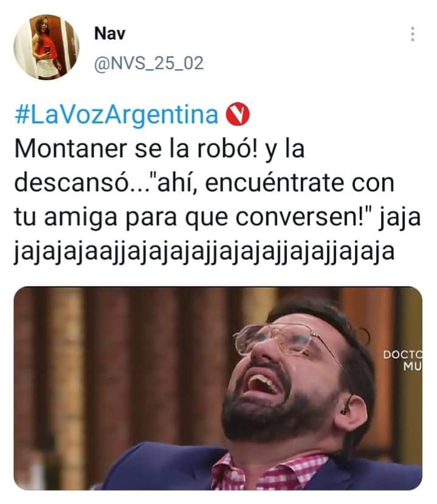Click the display name Nav
437x504 pixels.
click(109, 33)
